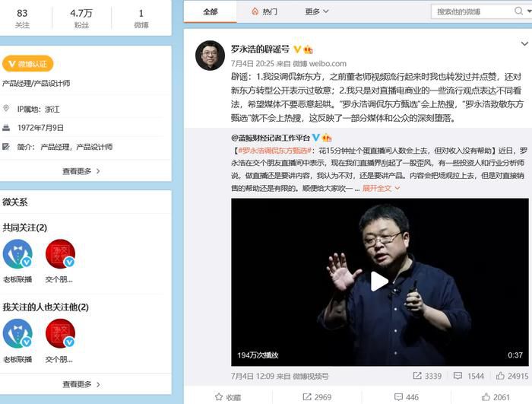The image size is (532, 404).
Task: Play the Luo Yonghao video
Action: pos(379,282)
